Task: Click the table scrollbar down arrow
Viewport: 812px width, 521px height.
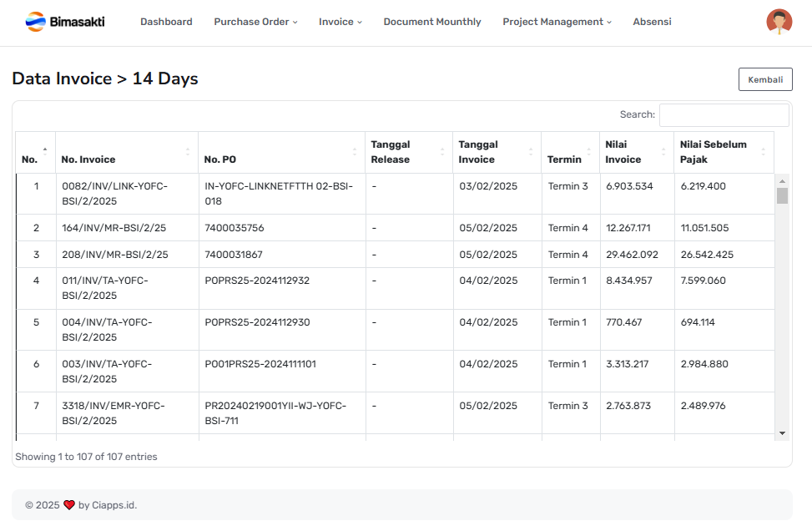Action: tap(782, 432)
